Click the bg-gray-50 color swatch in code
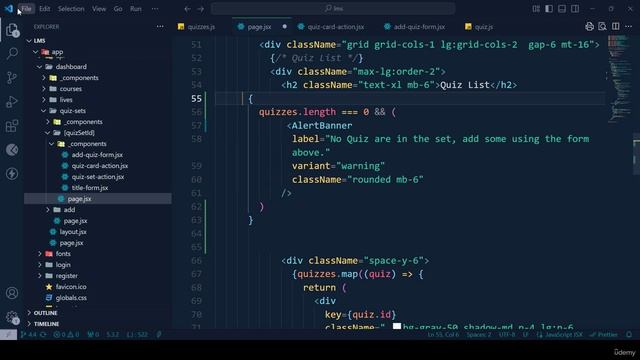The image size is (640, 360). [x=397, y=326]
